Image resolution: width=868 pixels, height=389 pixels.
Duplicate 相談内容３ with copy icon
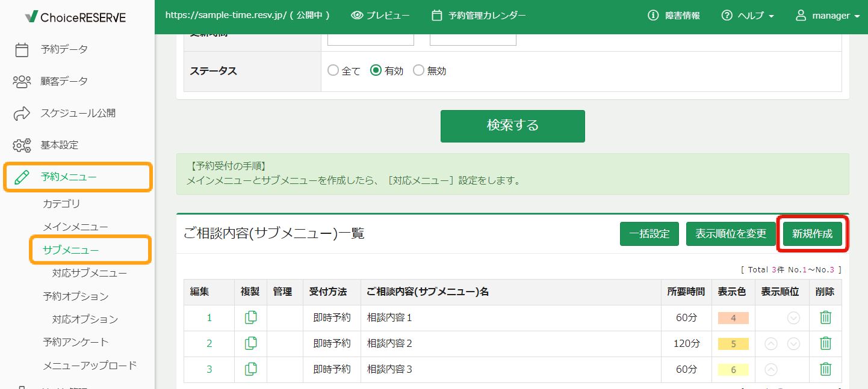point(251,369)
